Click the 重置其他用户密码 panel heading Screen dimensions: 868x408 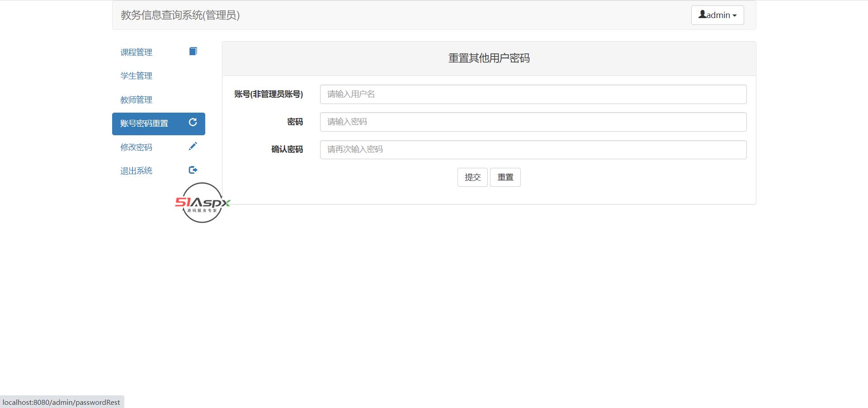coord(489,58)
